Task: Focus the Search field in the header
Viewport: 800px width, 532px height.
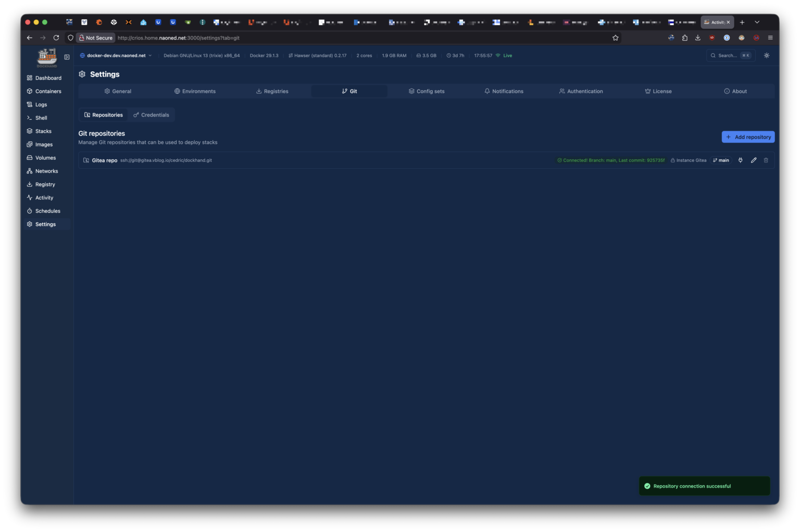Action: click(727, 56)
